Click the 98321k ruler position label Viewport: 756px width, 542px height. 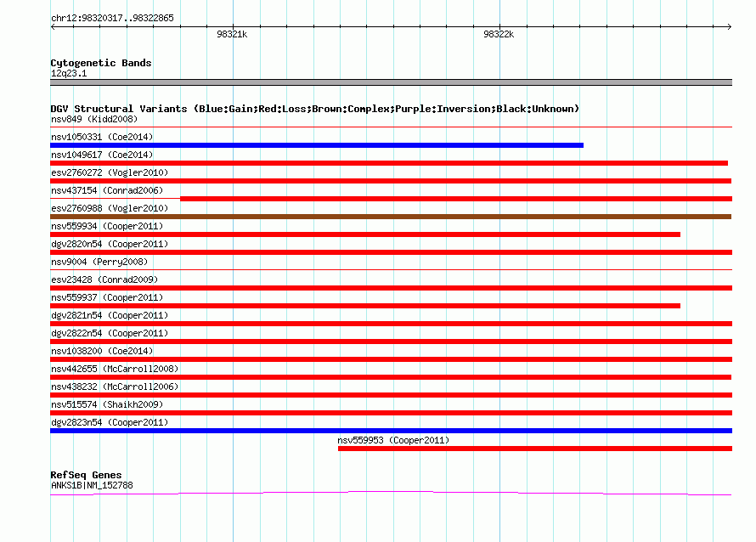coord(232,34)
